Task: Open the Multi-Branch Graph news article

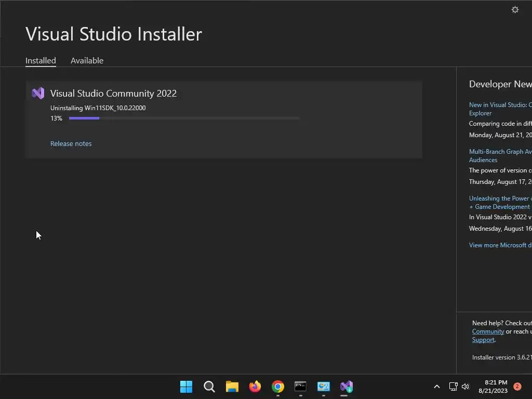Action: 500,156
